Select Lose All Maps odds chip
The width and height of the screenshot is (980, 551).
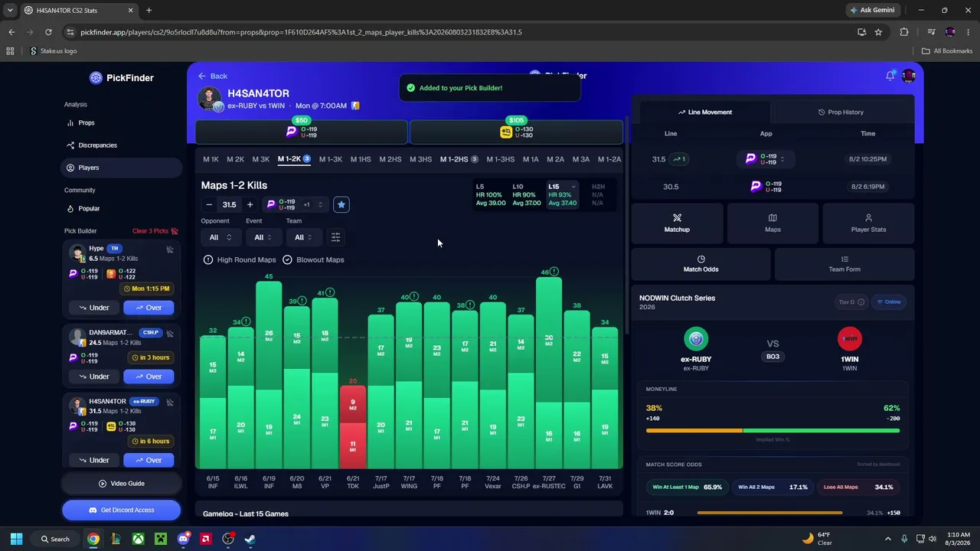(858, 487)
